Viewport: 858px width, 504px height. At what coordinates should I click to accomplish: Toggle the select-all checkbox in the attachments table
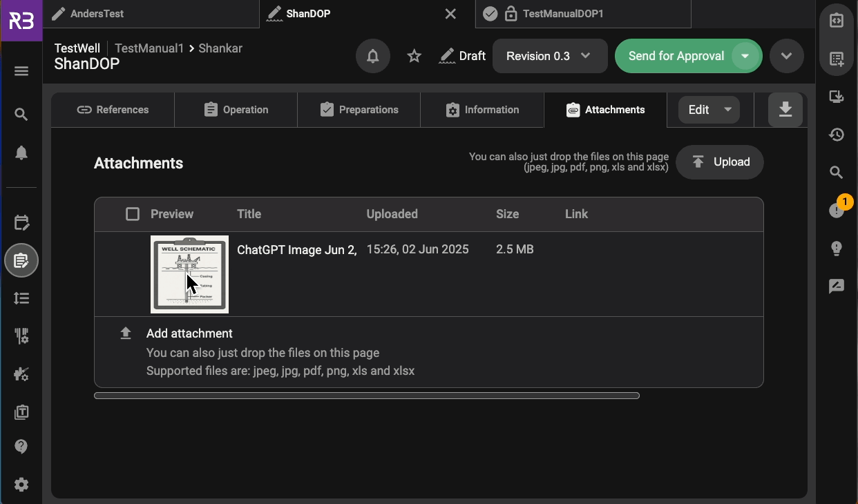pyautogui.click(x=132, y=214)
